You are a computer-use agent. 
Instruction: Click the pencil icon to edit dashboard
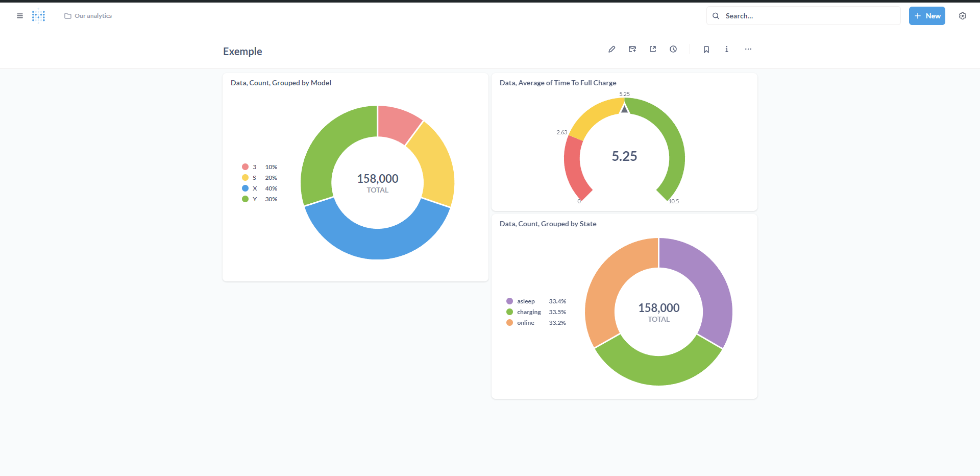(x=611, y=50)
